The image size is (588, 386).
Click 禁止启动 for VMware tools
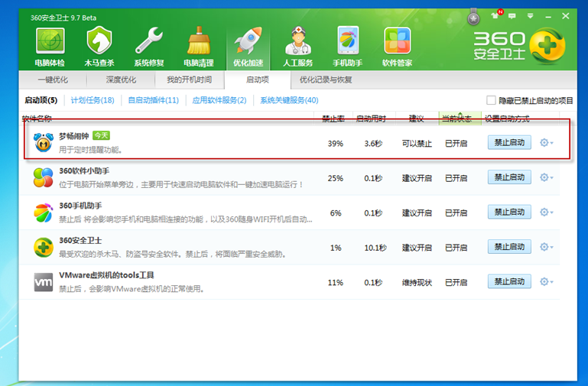tap(509, 282)
